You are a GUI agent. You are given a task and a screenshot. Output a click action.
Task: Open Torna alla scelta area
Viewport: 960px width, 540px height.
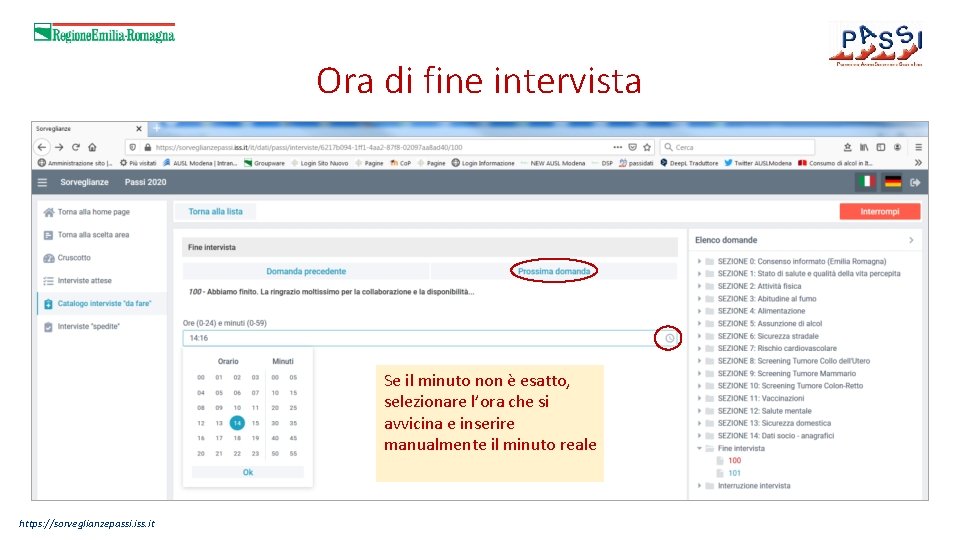[93, 234]
